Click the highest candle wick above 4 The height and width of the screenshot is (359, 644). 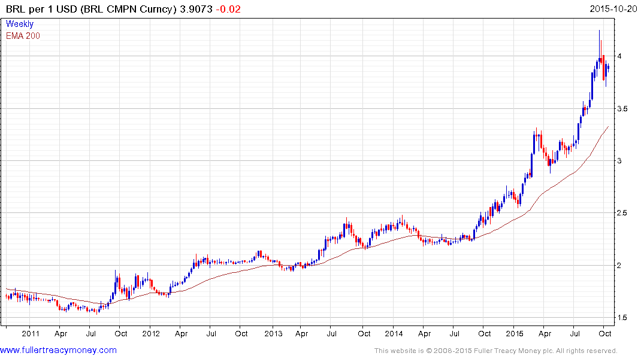(600, 32)
